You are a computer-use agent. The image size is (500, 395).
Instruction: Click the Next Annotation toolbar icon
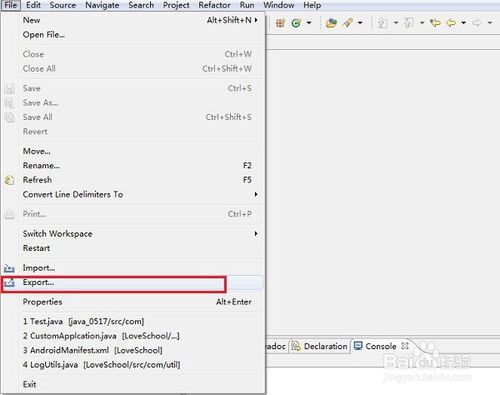pyautogui.click(x=383, y=23)
